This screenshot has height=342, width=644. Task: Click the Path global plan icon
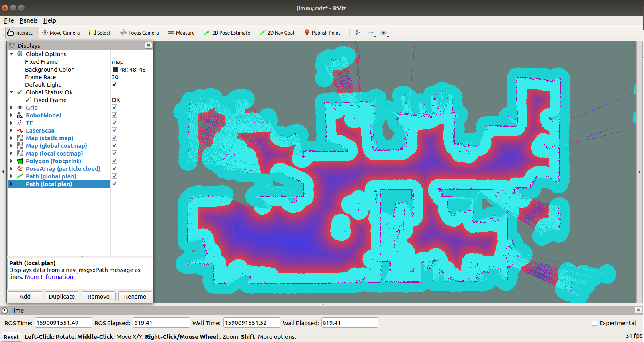(x=20, y=176)
